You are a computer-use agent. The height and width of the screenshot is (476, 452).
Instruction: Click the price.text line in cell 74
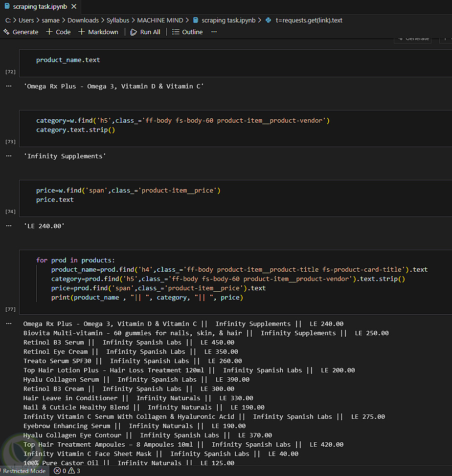click(55, 199)
